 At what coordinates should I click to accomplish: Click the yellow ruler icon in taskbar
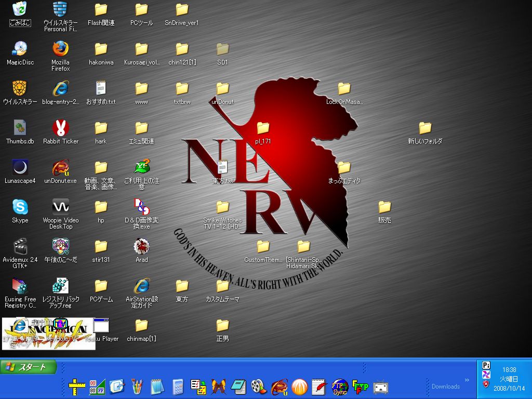pyautogui.click(x=76, y=387)
